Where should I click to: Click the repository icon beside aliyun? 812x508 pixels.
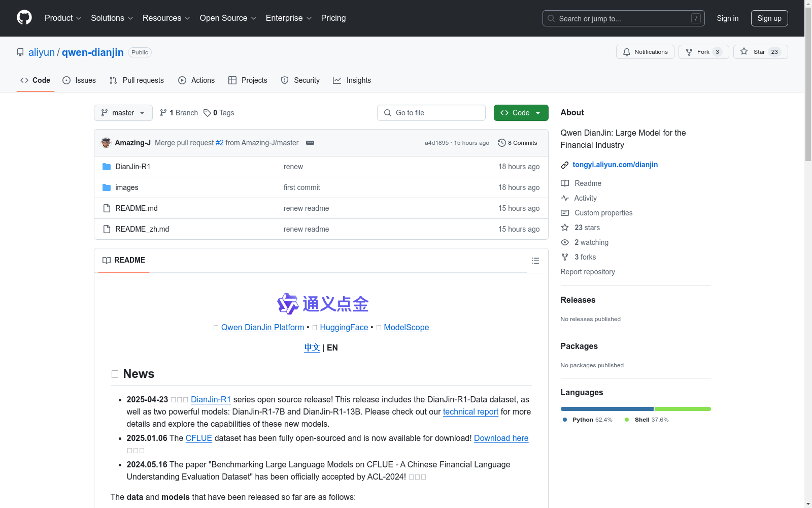point(20,52)
